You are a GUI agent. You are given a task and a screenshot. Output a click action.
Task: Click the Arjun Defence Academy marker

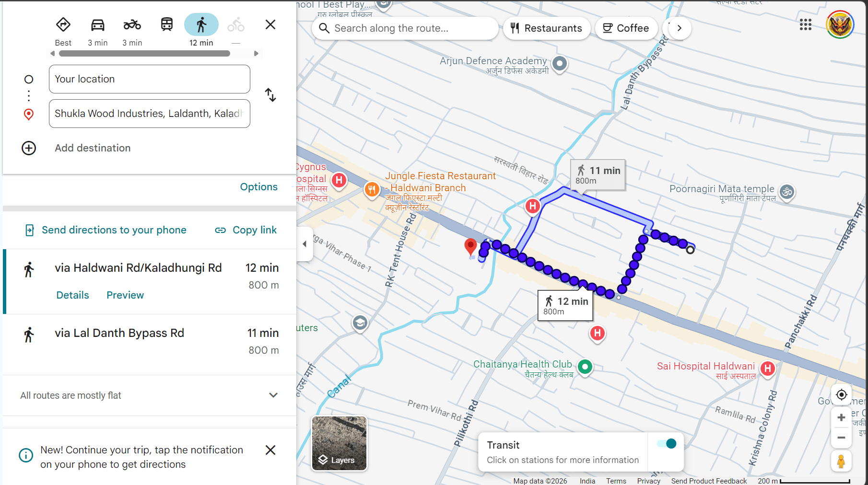pos(560,63)
